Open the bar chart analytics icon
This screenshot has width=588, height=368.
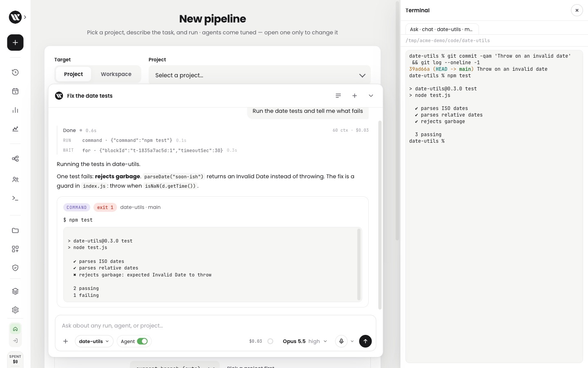pos(15,110)
